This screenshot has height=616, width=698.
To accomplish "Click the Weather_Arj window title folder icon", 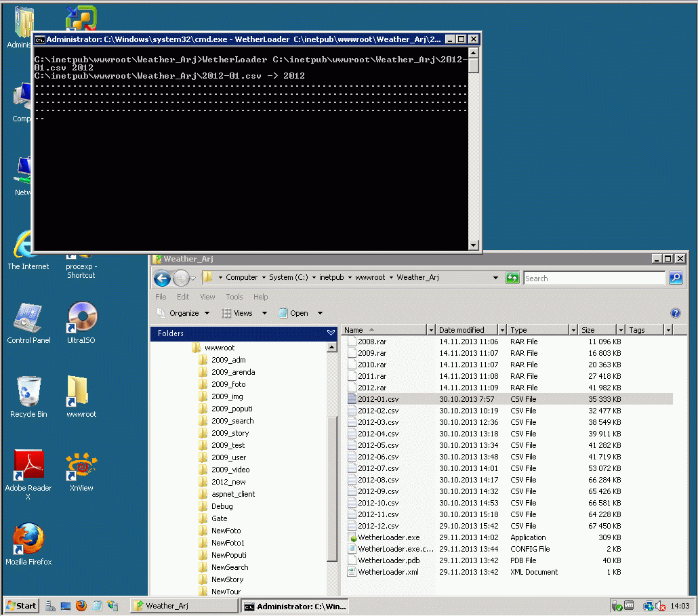I will pyautogui.click(x=157, y=259).
